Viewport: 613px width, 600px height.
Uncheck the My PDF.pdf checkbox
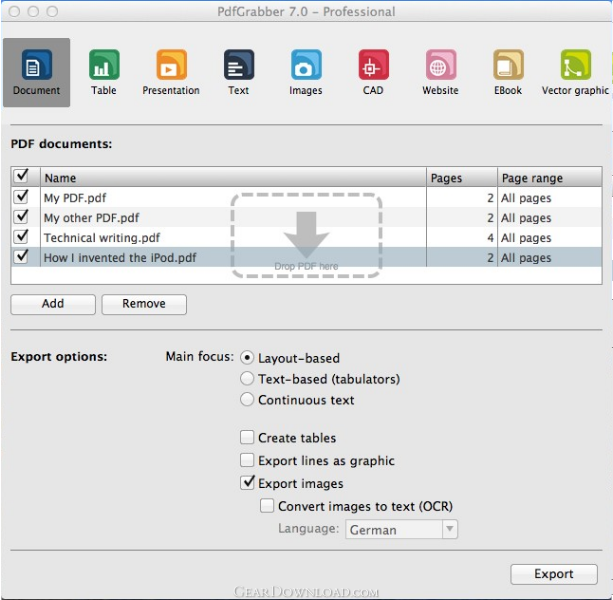point(21,196)
